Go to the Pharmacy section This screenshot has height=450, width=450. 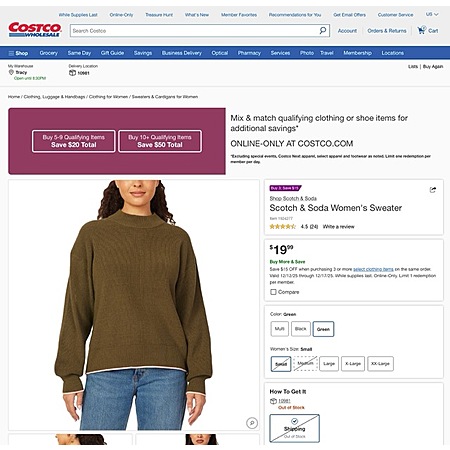point(249,53)
